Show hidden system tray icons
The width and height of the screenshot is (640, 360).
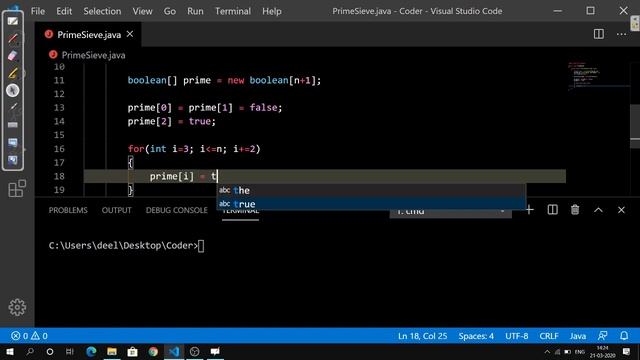click(547, 351)
